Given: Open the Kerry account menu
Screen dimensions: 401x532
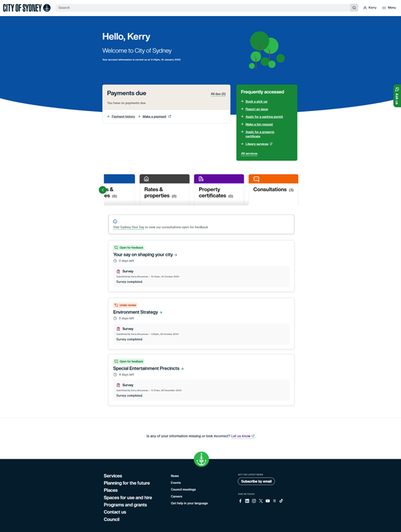Looking at the screenshot, I should click(x=370, y=8).
